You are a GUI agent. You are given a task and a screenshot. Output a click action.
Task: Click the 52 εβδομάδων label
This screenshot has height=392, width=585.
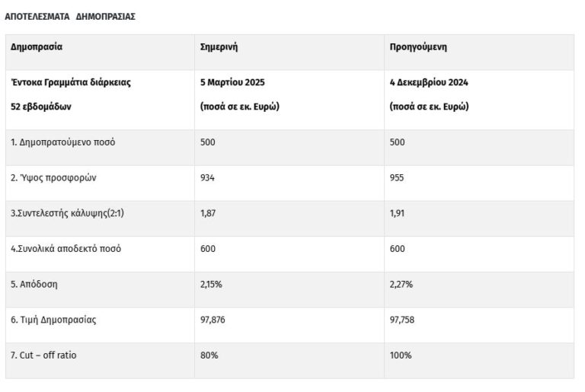(40, 107)
